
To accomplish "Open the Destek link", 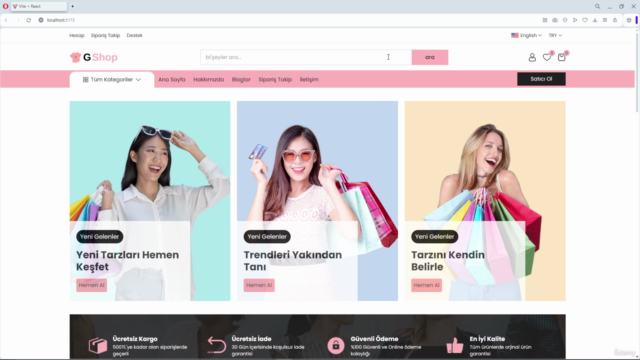I will [x=134, y=36].
